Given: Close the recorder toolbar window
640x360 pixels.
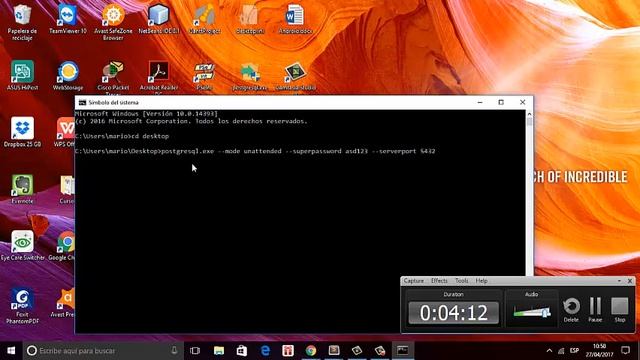Looking at the screenshot, I should 630,281.
